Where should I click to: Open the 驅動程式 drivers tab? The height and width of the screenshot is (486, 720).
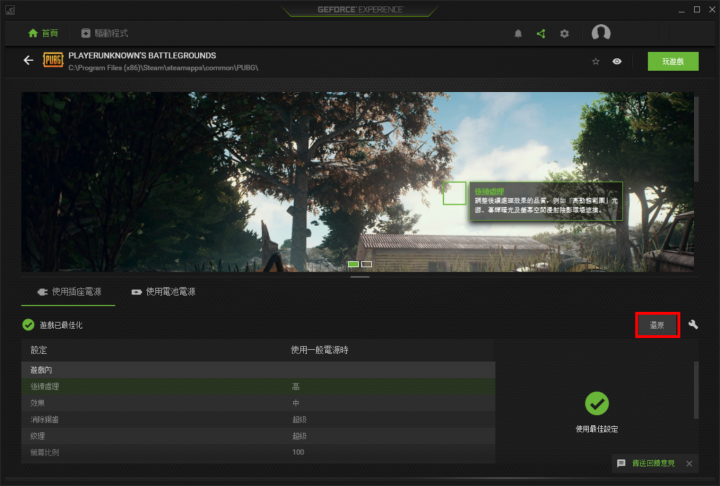click(x=105, y=33)
